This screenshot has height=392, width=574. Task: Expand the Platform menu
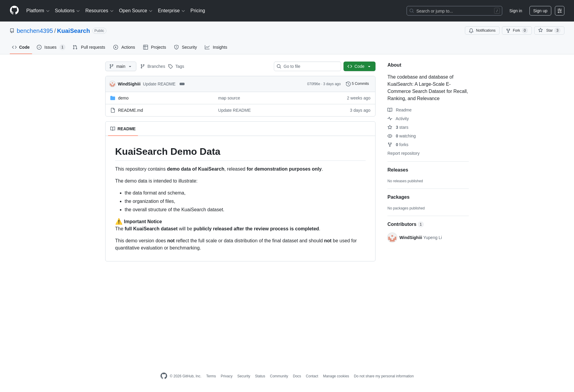(38, 11)
